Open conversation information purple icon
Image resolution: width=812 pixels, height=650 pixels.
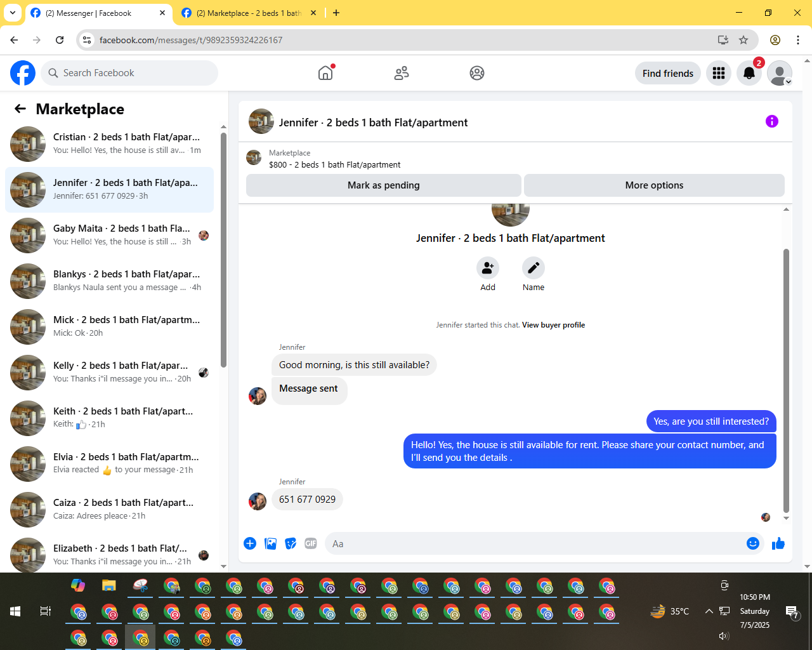pos(772,121)
